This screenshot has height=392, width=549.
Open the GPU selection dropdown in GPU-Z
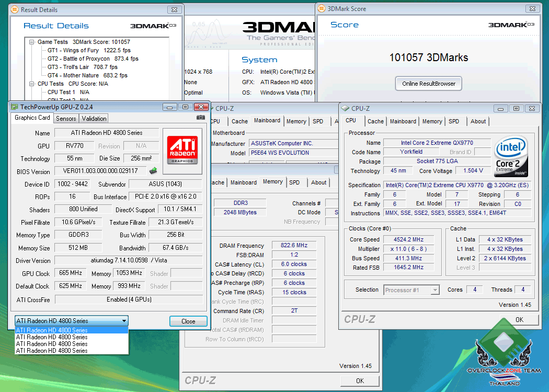pos(124,320)
